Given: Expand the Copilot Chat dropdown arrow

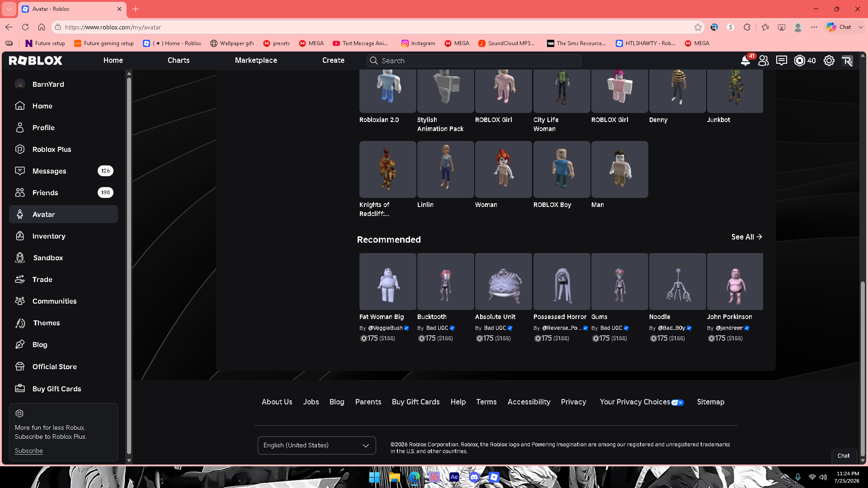Looking at the screenshot, I should tap(860, 27).
